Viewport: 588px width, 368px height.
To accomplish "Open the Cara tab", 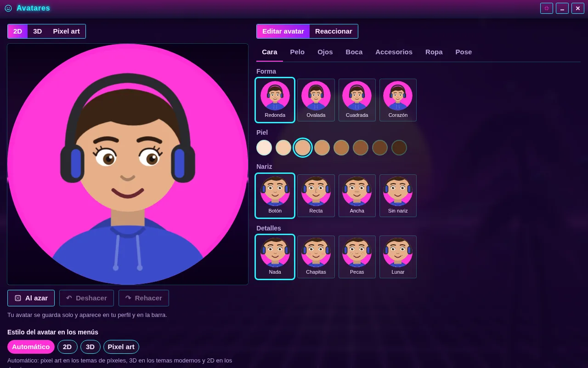I will click(270, 52).
